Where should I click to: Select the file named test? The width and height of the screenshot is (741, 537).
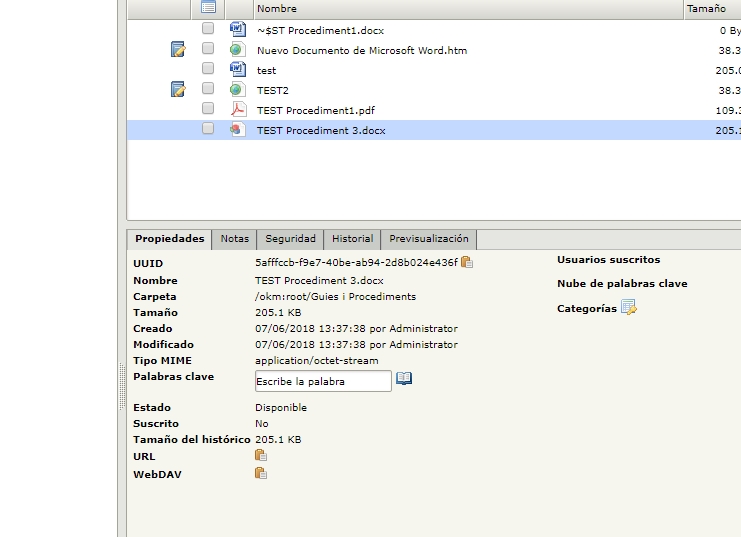pyautogui.click(x=267, y=70)
